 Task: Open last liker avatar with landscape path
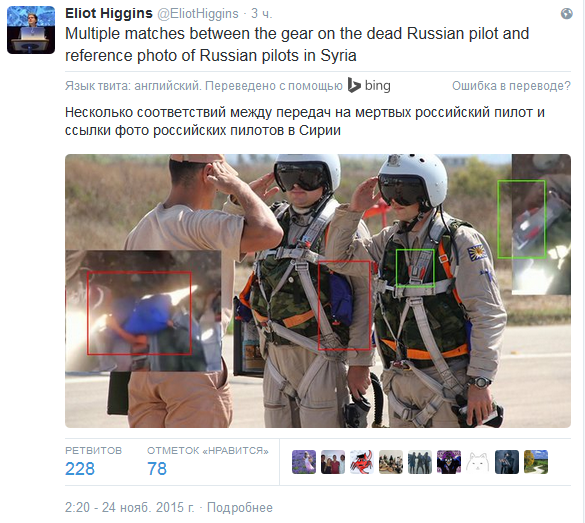point(536,462)
